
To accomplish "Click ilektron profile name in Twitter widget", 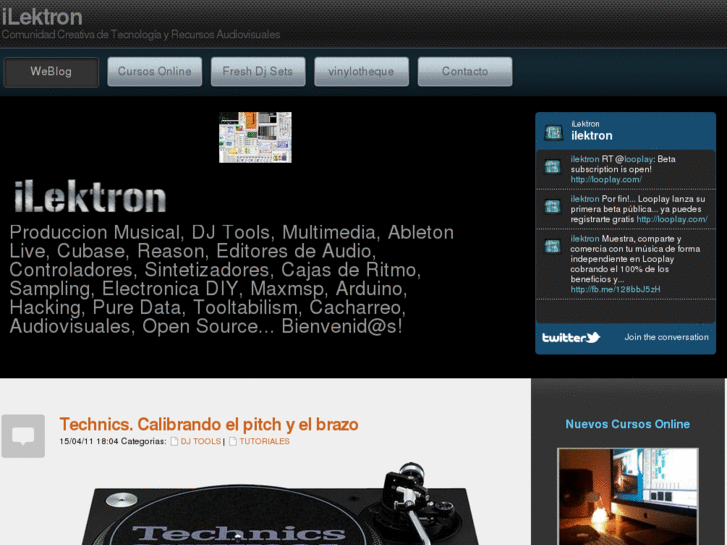I will tap(592, 136).
